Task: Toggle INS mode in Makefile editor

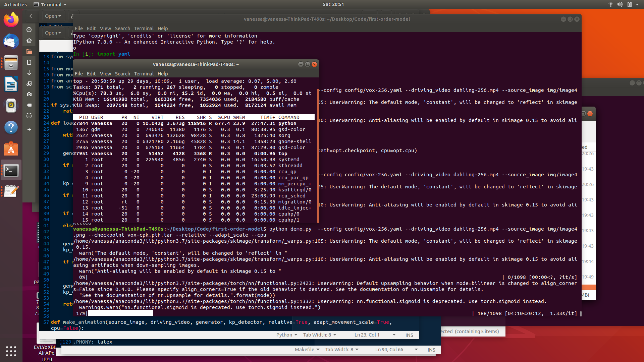Action: point(431,350)
